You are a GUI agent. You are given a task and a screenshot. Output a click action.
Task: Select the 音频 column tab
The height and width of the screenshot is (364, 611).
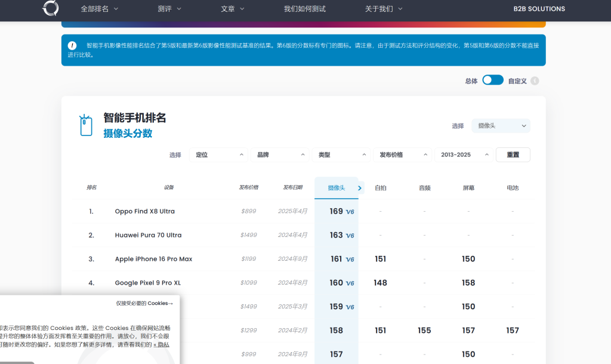[424, 188]
